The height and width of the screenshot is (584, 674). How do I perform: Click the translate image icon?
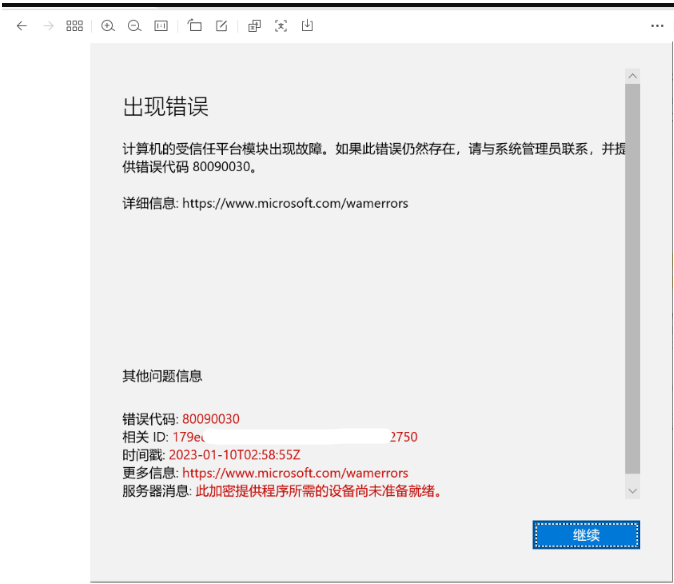click(254, 26)
